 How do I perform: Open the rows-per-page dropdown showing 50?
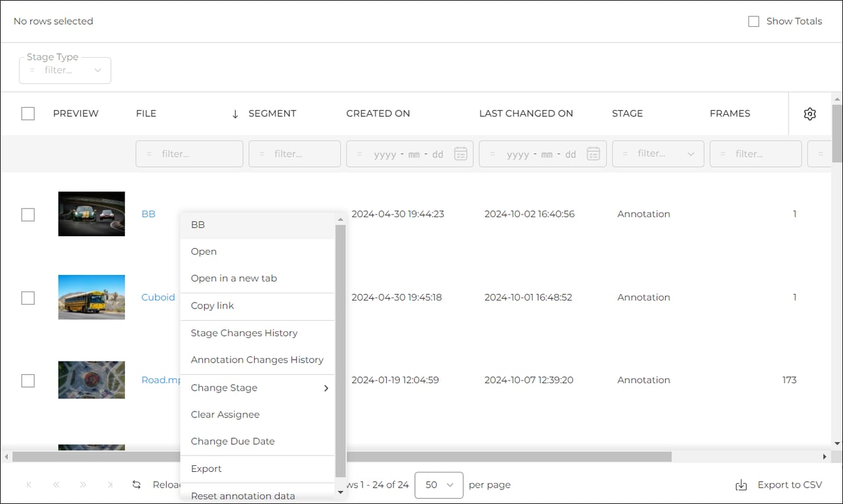[439, 485]
